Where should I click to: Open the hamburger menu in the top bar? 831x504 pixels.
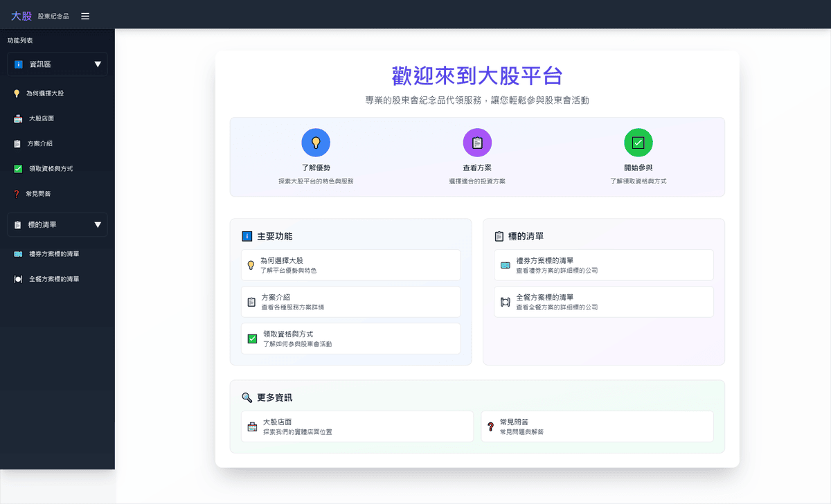84,15
